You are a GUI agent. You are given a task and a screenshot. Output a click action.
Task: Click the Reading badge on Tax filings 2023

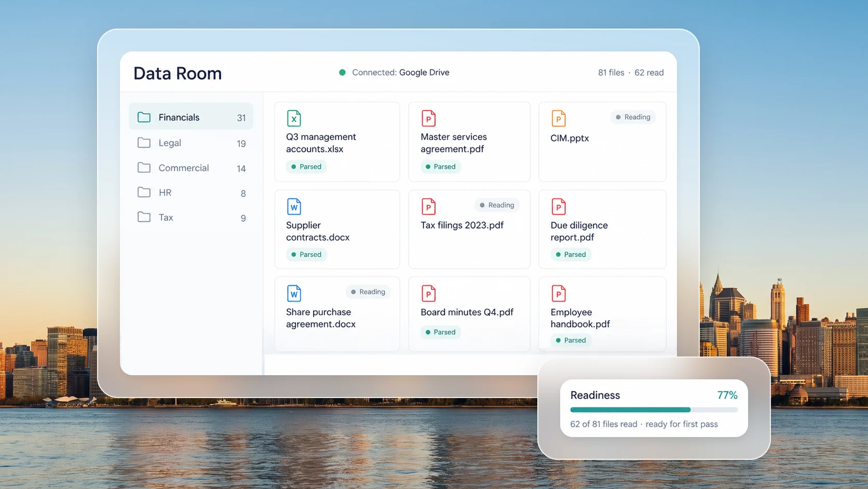pos(497,205)
